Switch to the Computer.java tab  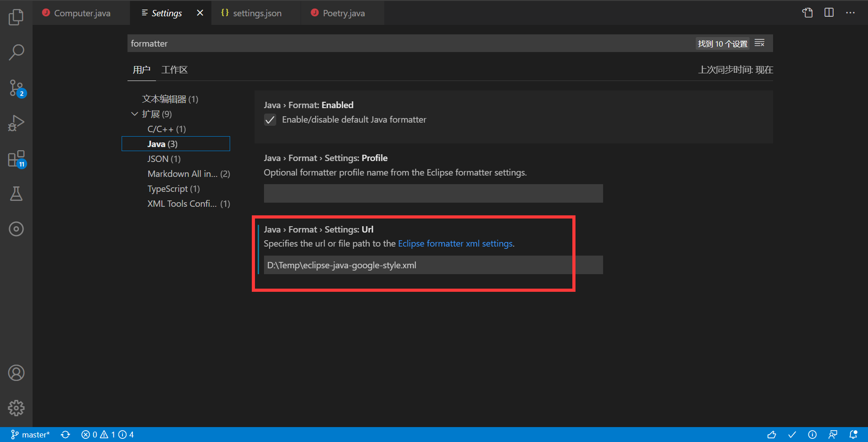(x=81, y=13)
